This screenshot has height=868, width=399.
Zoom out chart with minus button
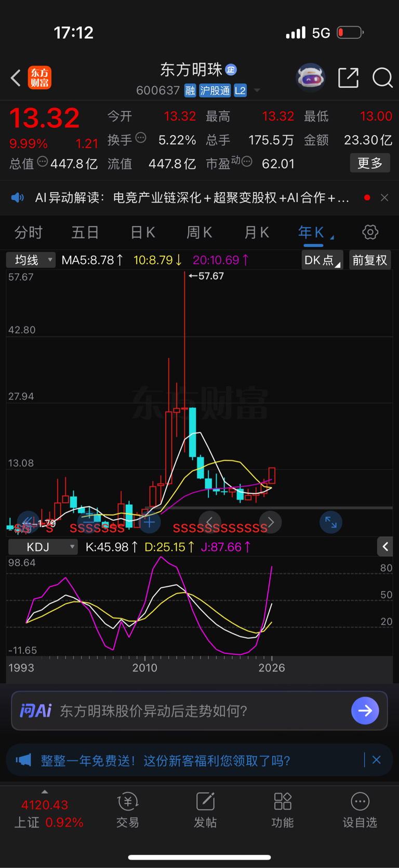click(x=88, y=521)
